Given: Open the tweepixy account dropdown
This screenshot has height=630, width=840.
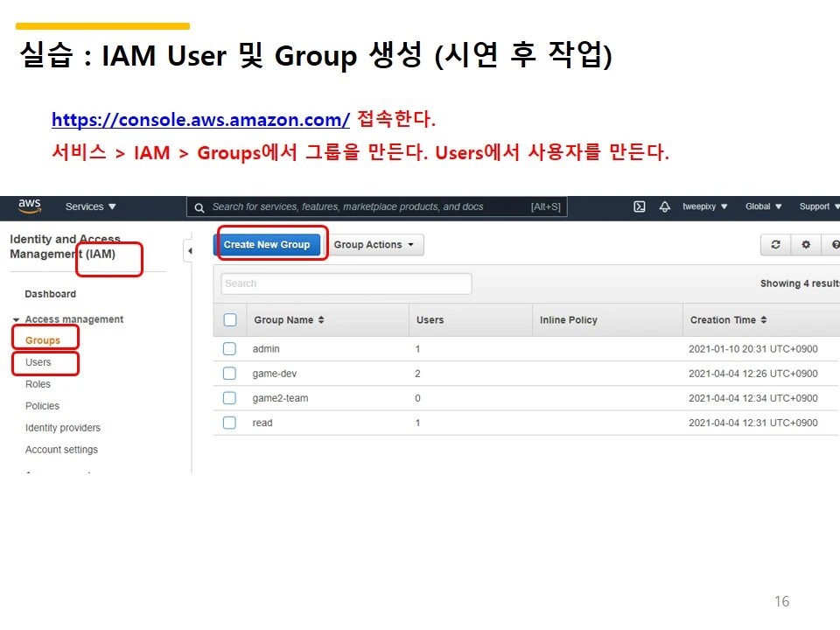Looking at the screenshot, I should [x=704, y=206].
